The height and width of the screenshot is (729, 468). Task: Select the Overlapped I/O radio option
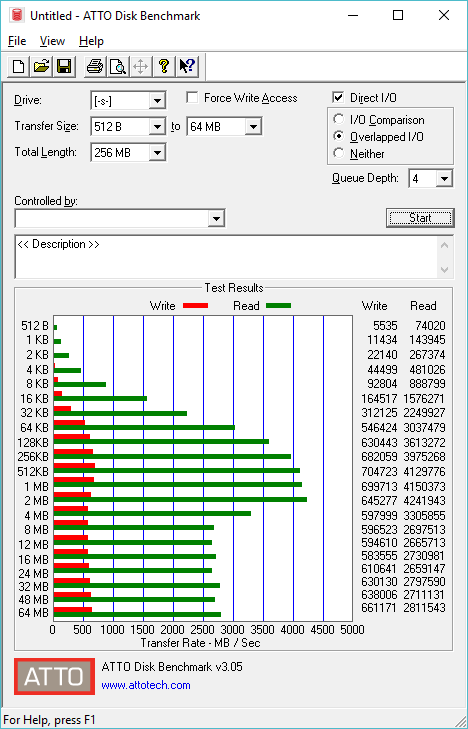coord(339,136)
